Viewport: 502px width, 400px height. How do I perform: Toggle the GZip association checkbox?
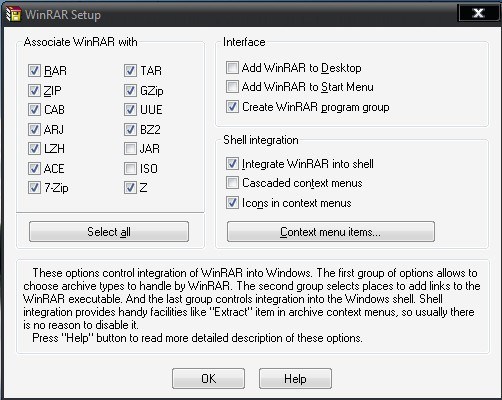point(130,90)
